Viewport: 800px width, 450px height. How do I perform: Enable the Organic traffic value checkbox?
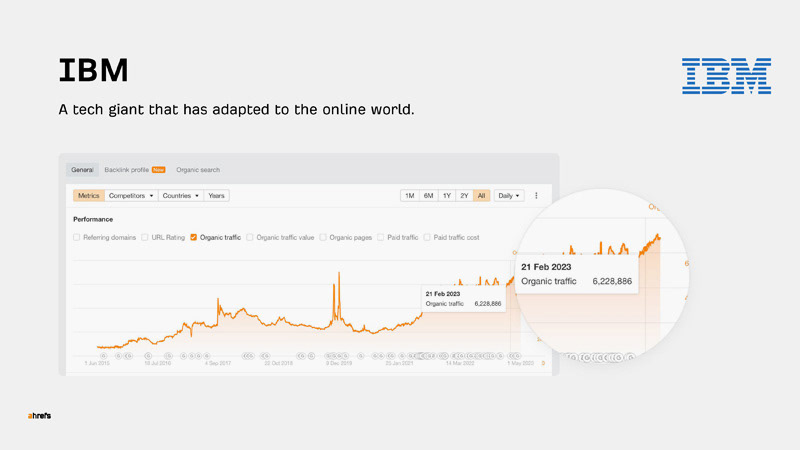click(249, 237)
